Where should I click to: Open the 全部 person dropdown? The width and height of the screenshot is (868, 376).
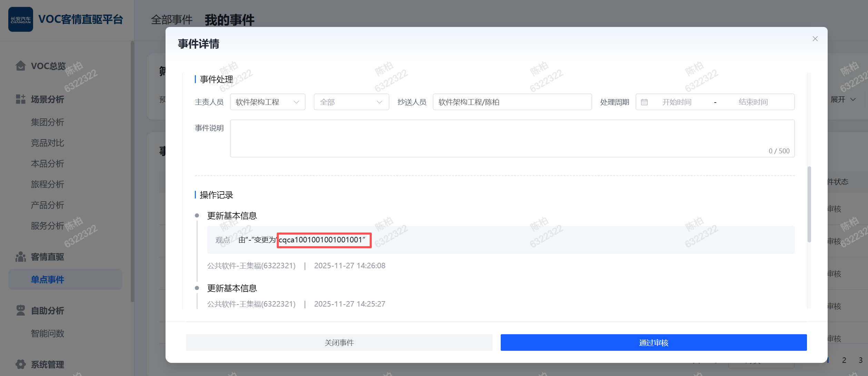pyautogui.click(x=351, y=102)
